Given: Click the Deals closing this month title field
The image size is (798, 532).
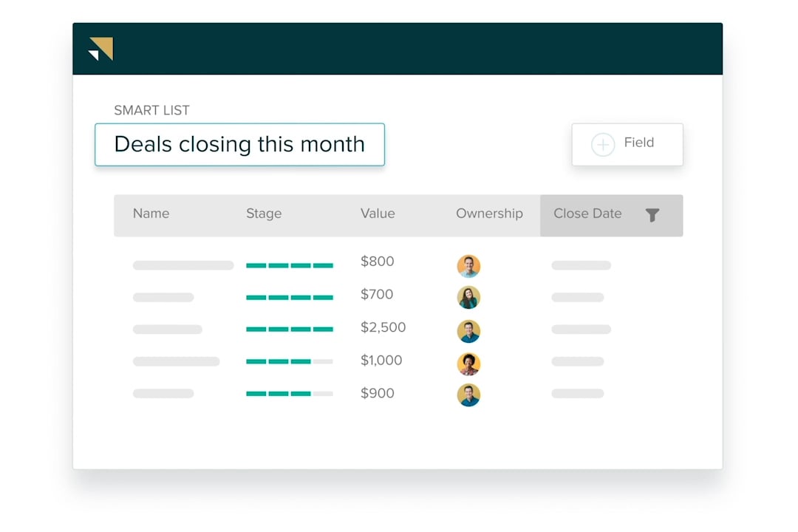Looking at the screenshot, I should point(239,145).
